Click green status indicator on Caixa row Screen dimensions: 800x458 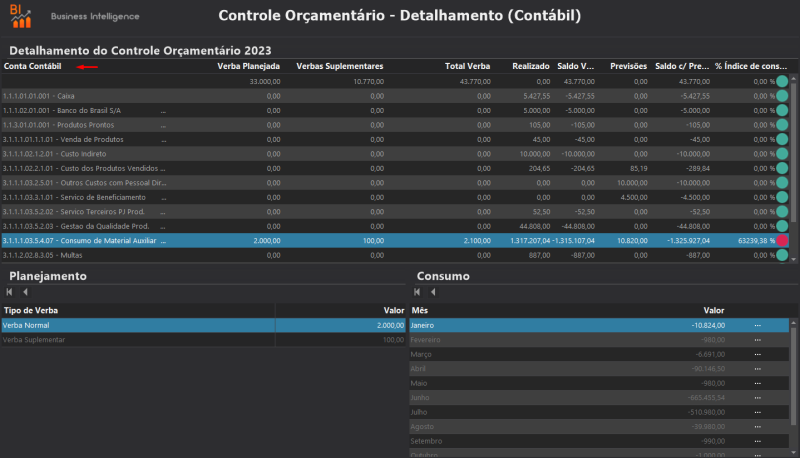(782, 95)
